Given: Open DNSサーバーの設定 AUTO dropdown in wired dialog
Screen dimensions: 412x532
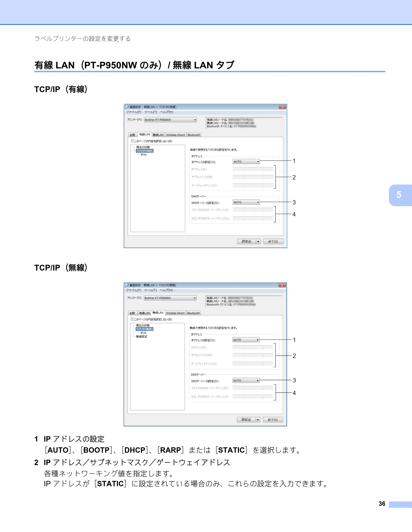Looking at the screenshot, I should coord(246,202).
